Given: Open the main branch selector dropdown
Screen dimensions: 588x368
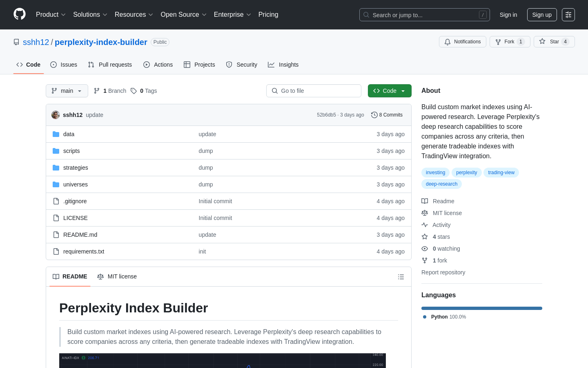Looking at the screenshot, I should point(67,91).
